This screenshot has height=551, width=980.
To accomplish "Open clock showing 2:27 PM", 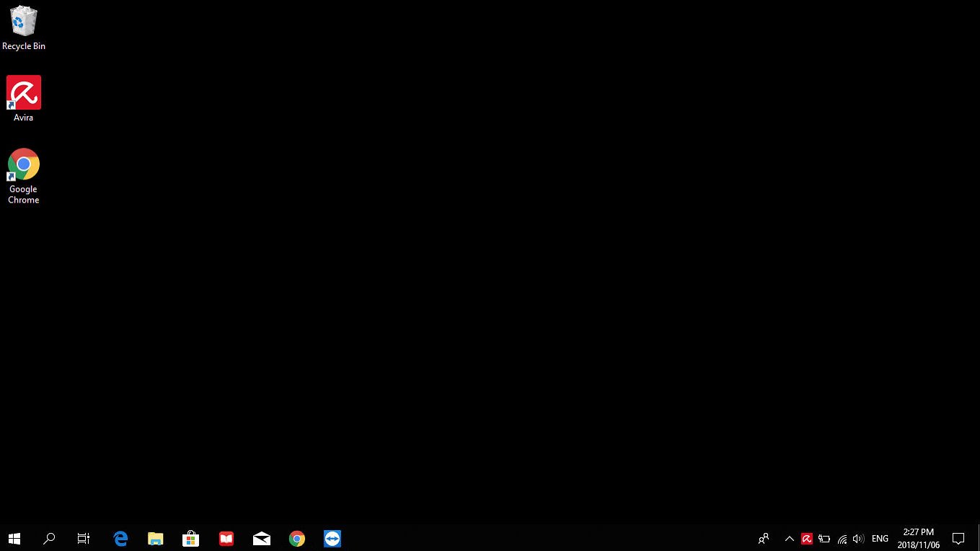I will click(919, 538).
